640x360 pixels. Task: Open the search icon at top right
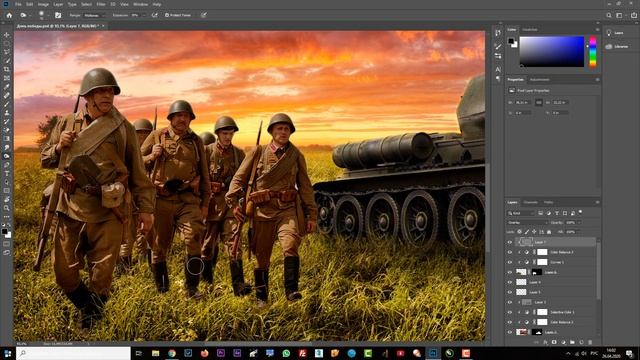(609, 15)
